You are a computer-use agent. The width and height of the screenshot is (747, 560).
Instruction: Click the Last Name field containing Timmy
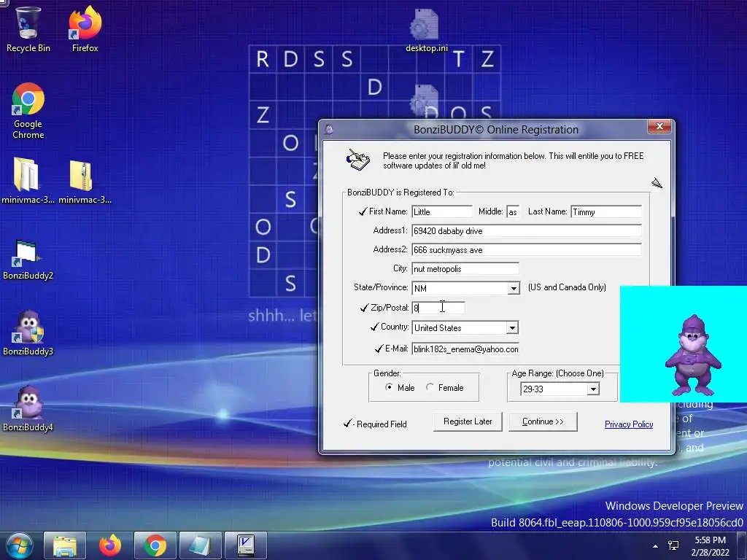(x=606, y=212)
